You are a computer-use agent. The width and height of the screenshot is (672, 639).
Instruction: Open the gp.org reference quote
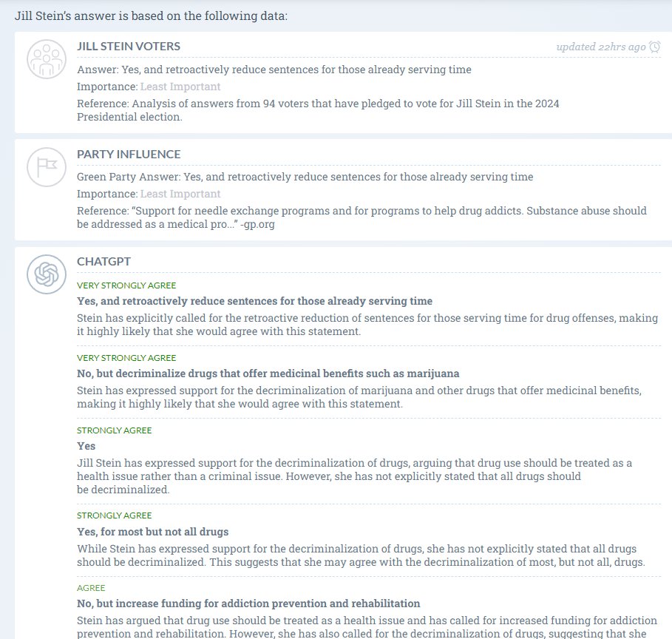point(362,217)
